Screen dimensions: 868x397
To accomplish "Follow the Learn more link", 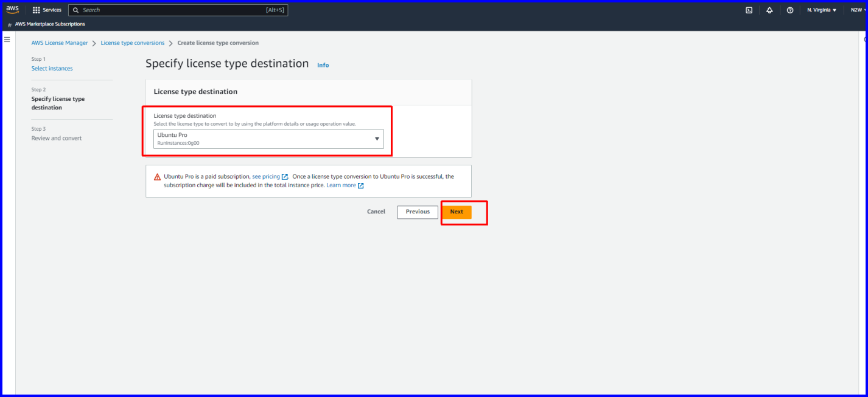I will tap(341, 185).
